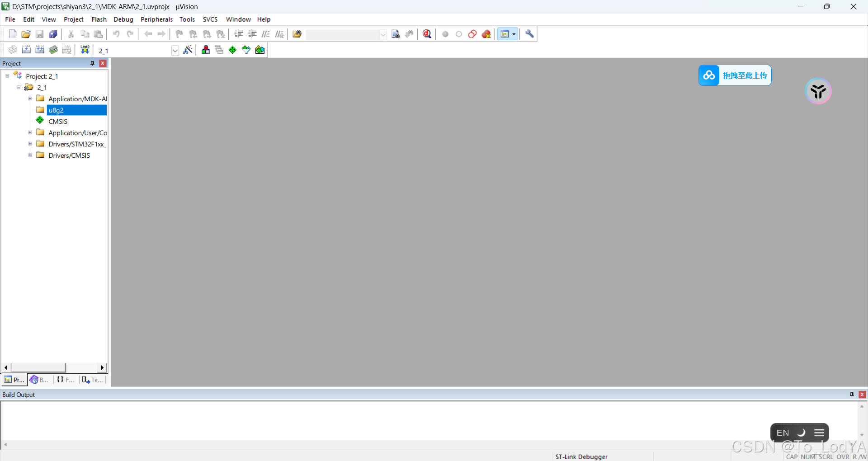The width and height of the screenshot is (868, 461).
Task: Click the Insert Breakpoint red circle icon
Action: pyautogui.click(x=445, y=34)
